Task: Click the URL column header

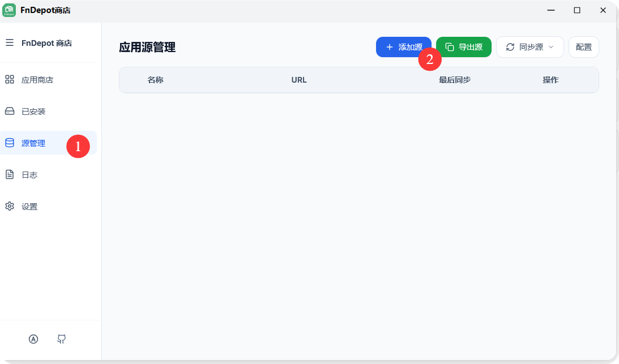Action: 299,80
